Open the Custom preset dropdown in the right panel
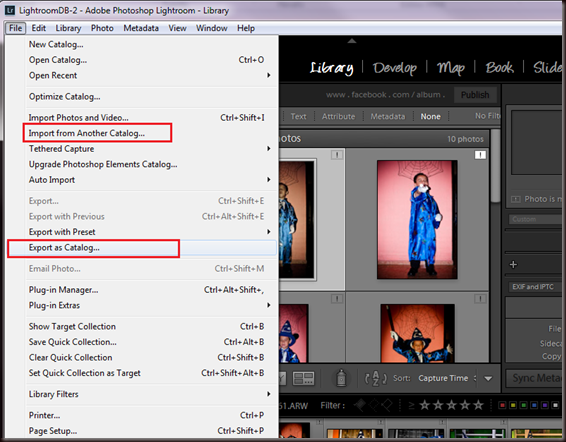Screen dimensions: 566x442 pyautogui.click(x=536, y=219)
